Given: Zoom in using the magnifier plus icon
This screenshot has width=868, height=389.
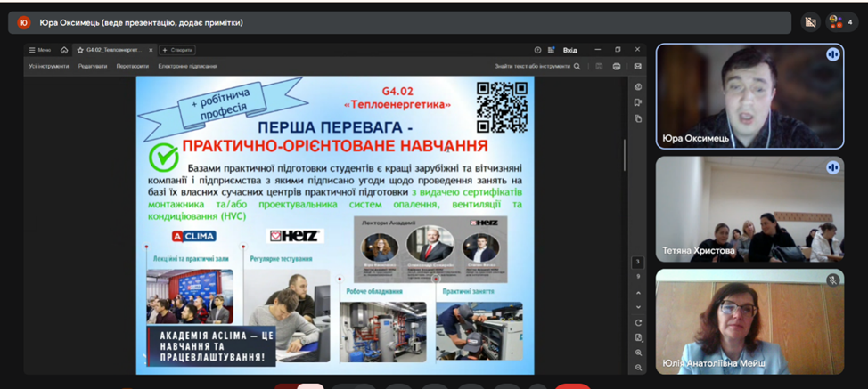Looking at the screenshot, I should tap(638, 353).
